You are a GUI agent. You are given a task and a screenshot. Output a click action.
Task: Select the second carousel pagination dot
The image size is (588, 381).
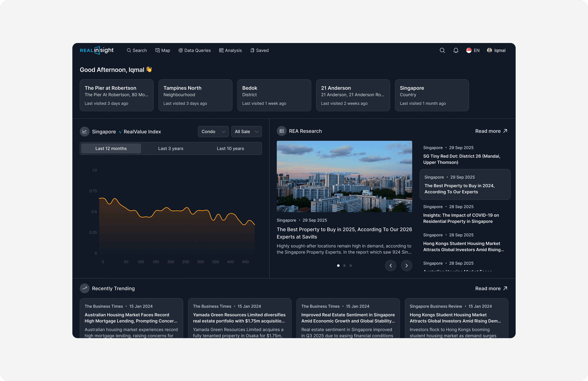tap(344, 265)
